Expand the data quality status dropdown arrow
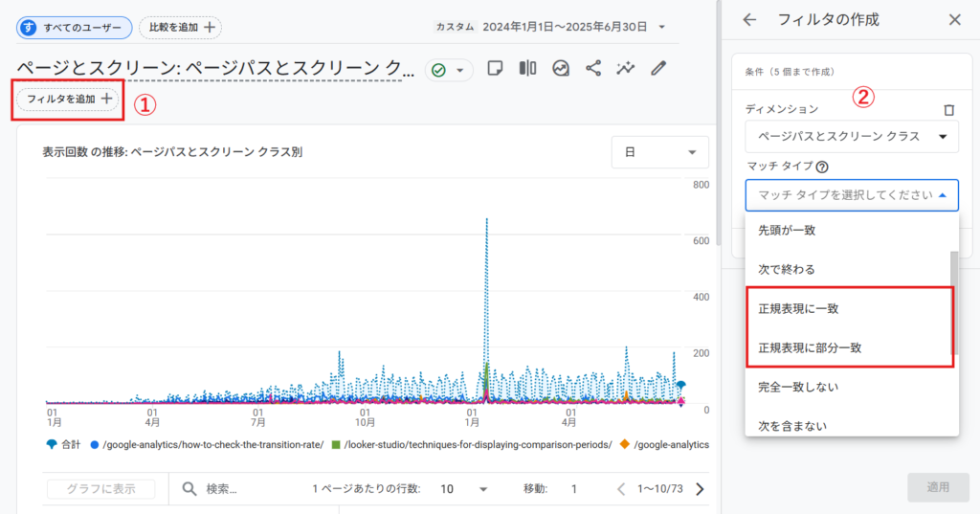 coord(460,70)
